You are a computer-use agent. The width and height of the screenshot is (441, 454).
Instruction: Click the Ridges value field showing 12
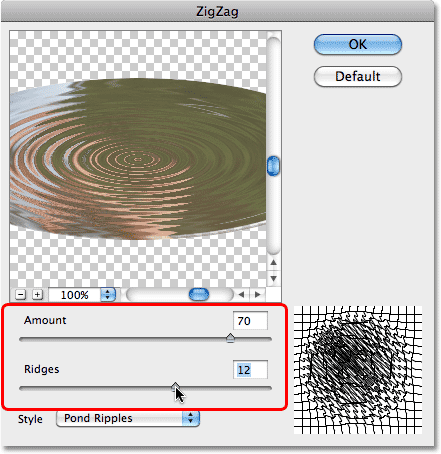(250, 370)
